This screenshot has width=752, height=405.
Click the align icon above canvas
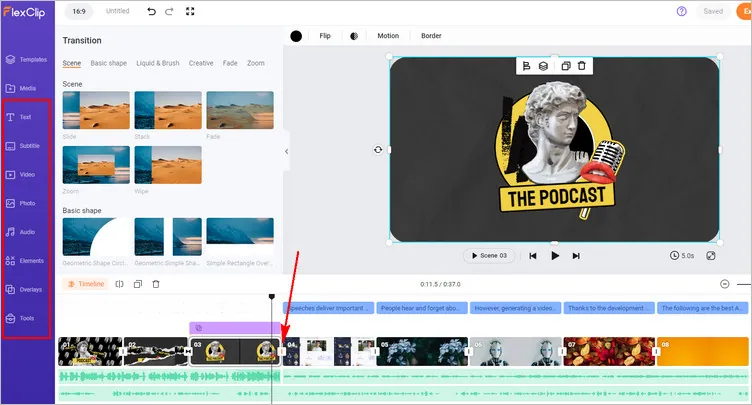point(526,66)
